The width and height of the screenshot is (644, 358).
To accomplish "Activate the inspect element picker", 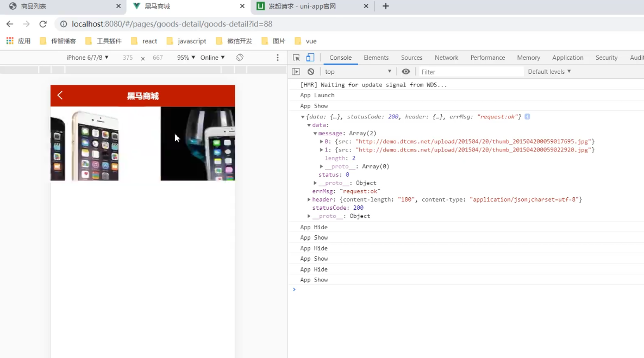I will [x=296, y=58].
